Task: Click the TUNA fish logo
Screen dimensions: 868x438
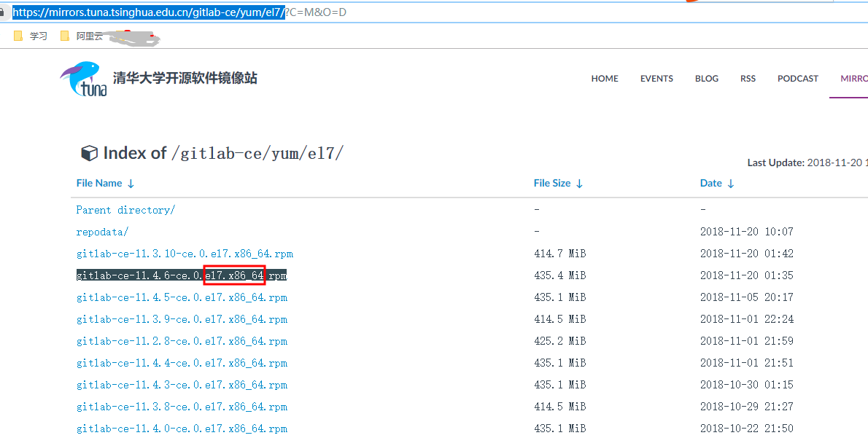Action: pyautogui.click(x=84, y=79)
